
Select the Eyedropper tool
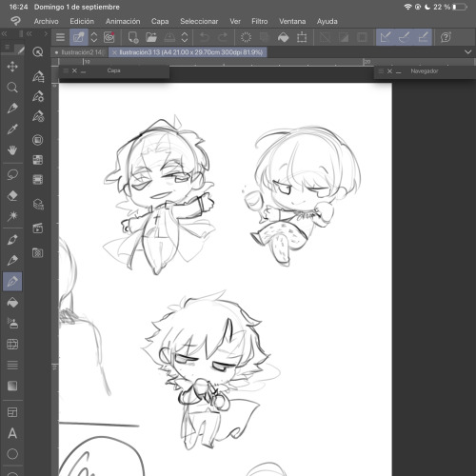(x=12, y=129)
